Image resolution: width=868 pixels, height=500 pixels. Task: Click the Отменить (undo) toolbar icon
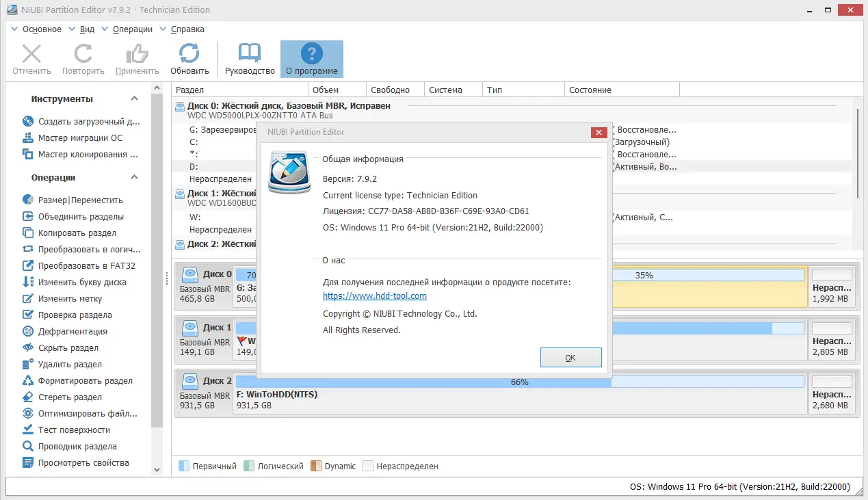click(x=31, y=53)
